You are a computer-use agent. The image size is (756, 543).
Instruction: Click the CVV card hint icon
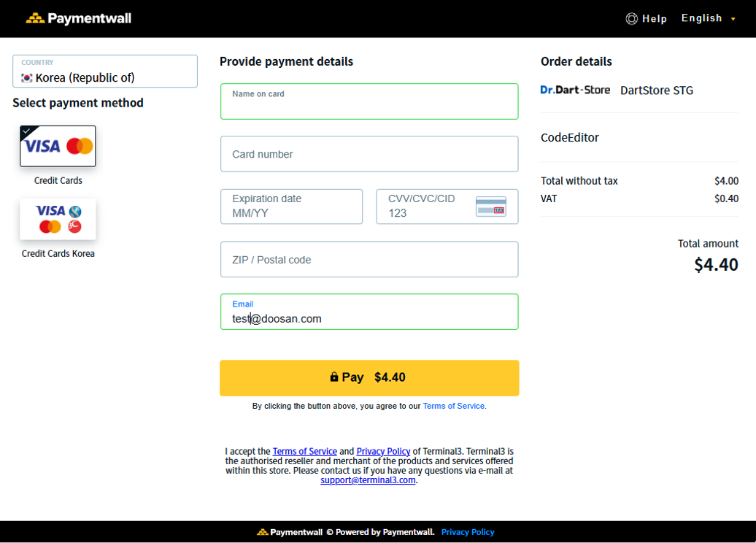click(490, 207)
